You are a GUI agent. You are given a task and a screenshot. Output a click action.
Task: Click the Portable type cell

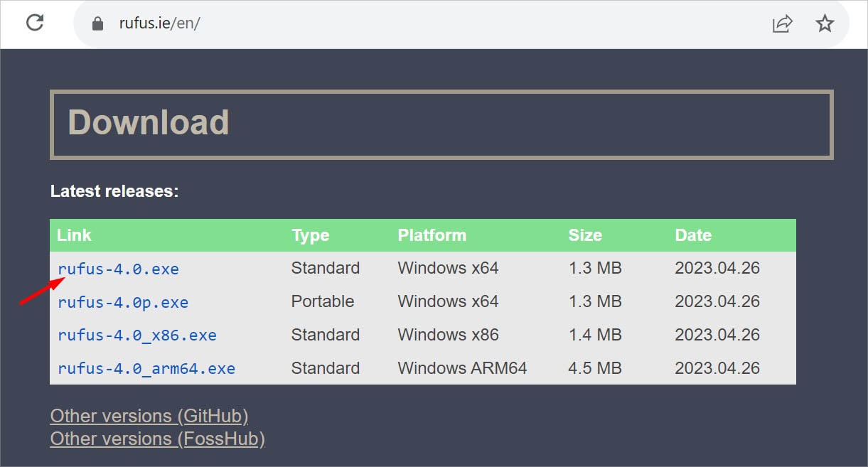pyautogui.click(x=323, y=301)
